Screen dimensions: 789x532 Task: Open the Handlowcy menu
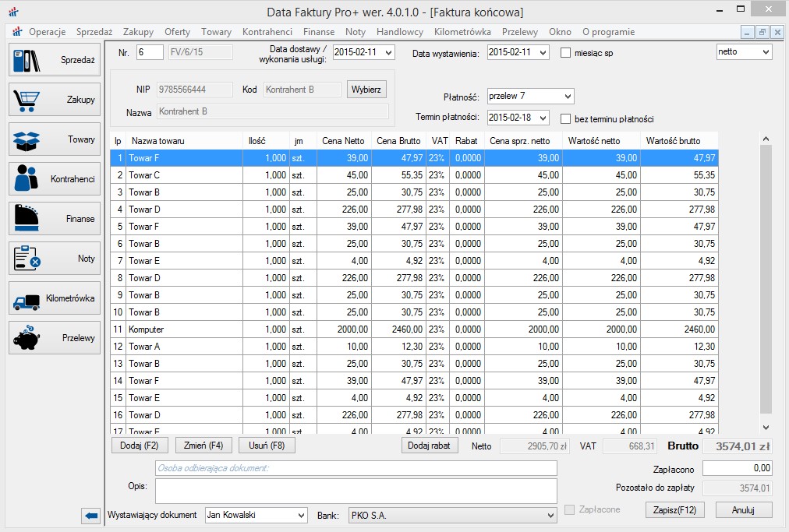tap(399, 32)
